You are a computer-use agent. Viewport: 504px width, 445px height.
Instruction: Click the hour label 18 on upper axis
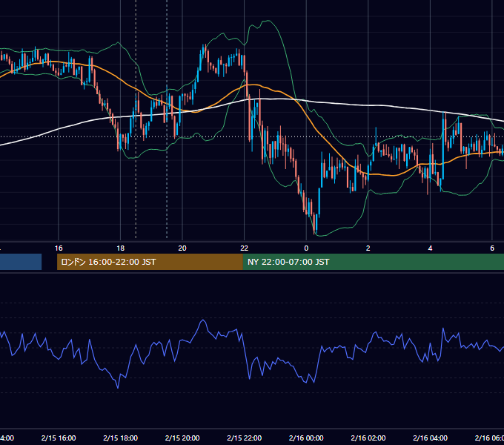(121, 248)
